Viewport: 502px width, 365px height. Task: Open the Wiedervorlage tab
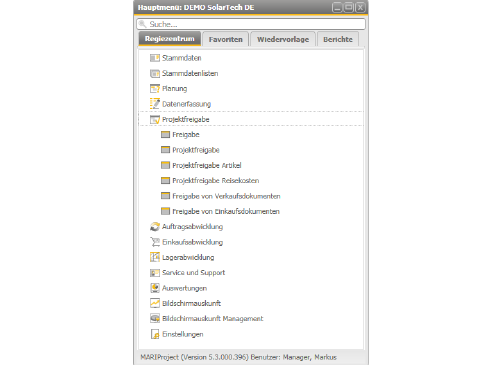pyautogui.click(x=283, y=39)
